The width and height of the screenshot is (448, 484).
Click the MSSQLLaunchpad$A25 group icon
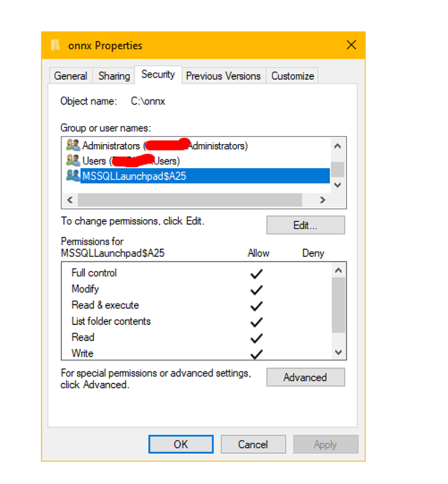73,175
